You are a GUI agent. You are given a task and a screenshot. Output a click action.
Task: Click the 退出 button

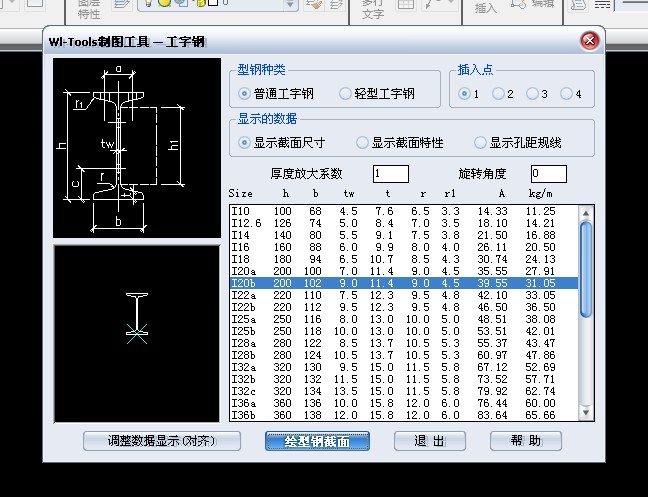click(429, 441)
